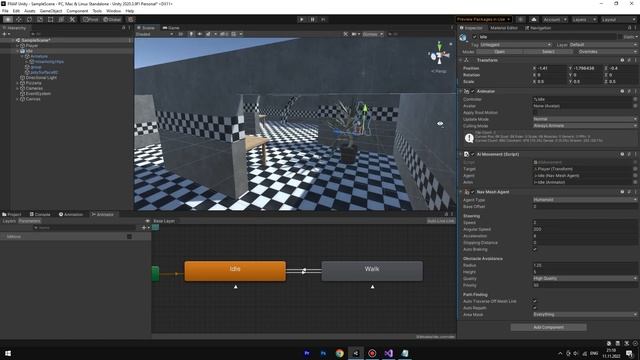The height and width of the screenshot is (360, 640).
Task: Edit Position X field in Transform
Action: [x=551, y=68]
